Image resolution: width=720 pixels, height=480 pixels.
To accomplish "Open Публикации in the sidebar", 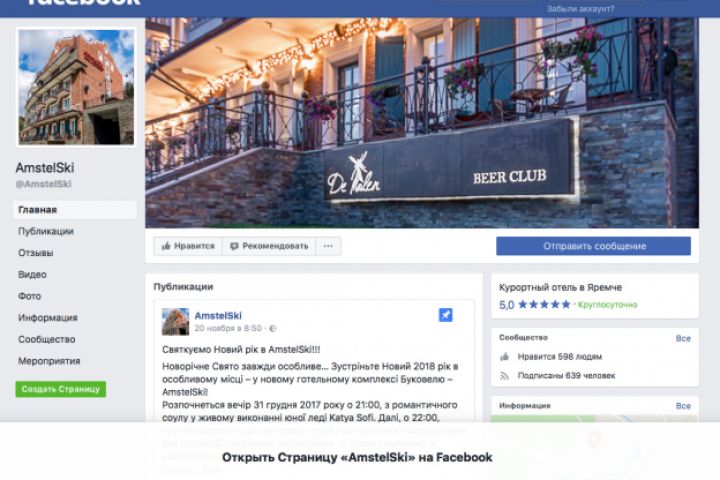I will pyautogui.click(x=46, y=231).
